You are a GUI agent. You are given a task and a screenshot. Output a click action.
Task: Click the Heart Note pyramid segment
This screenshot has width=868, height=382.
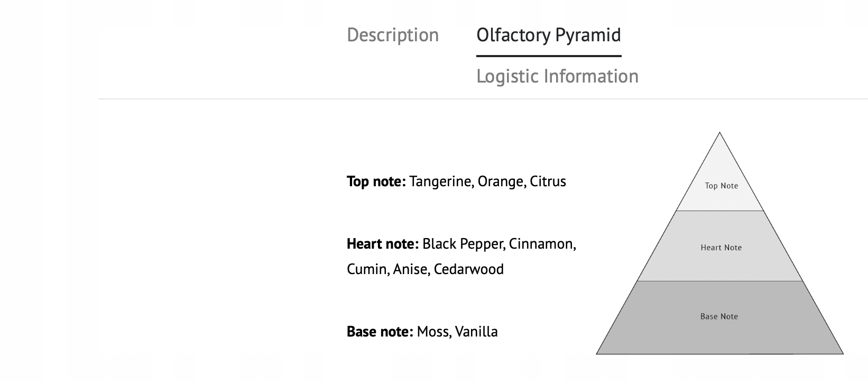[721, 248]
